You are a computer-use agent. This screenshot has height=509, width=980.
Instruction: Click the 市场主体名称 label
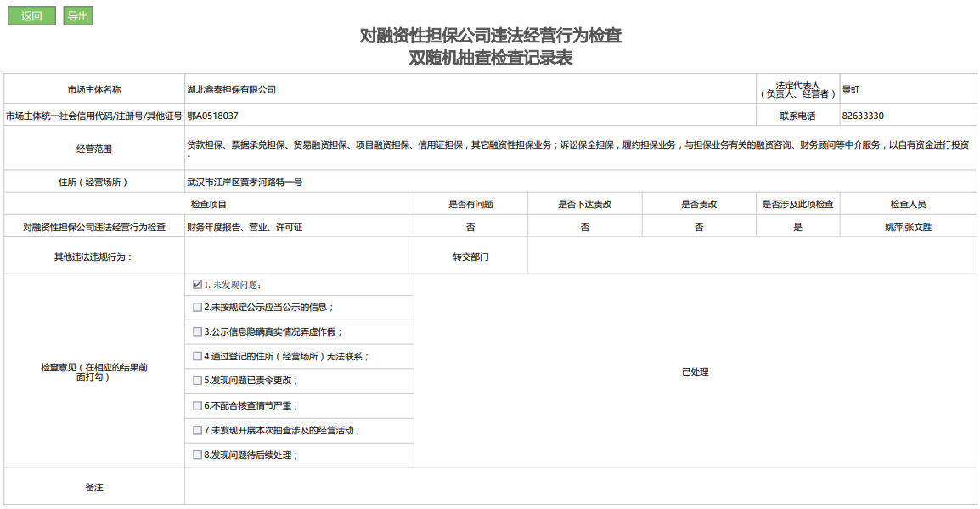point(93,89)
